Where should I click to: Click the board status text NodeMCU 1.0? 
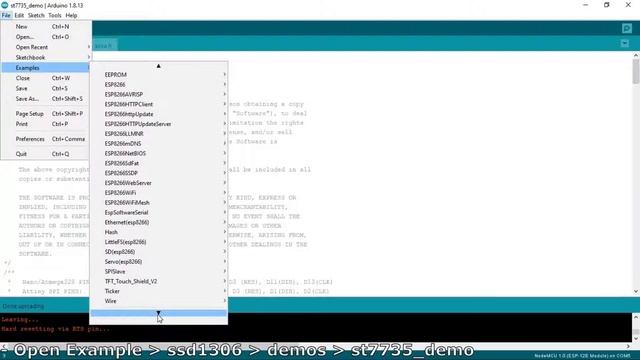pos(582,356)
